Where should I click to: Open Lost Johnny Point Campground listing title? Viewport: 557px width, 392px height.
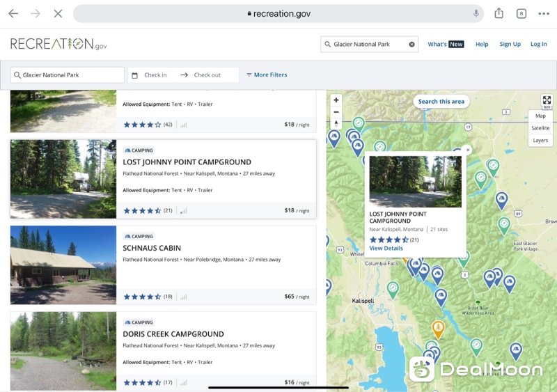tap(187, 162)
